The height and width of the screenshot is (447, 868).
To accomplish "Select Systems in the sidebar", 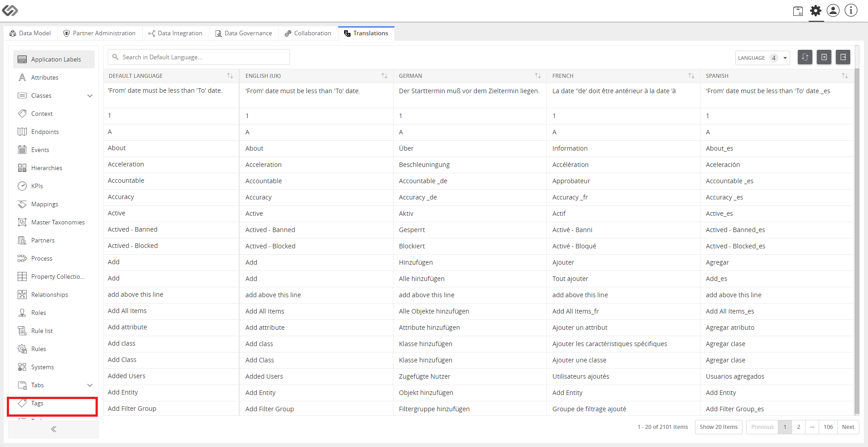I will (54, 367).
